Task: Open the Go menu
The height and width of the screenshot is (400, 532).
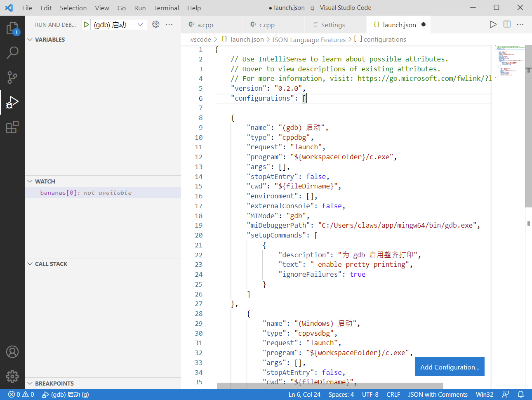Action: click(122, 8)
